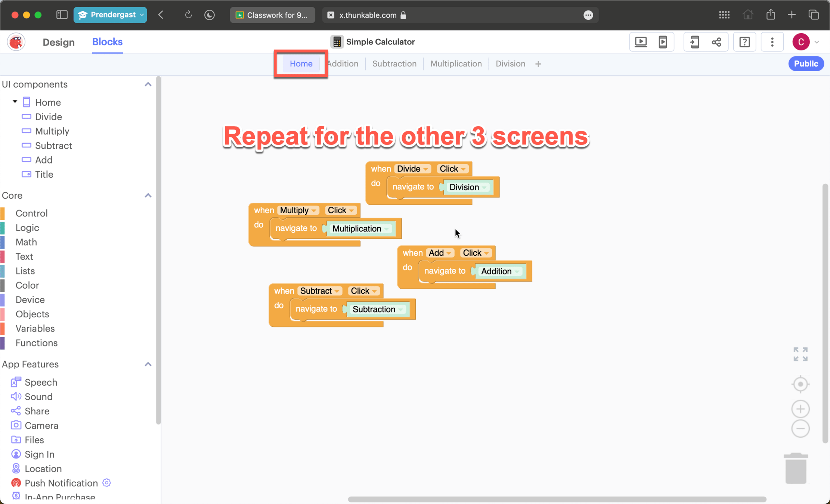830x504 pixels.
Task: Click the help question mark icon
Action: (x=744, y=42)
